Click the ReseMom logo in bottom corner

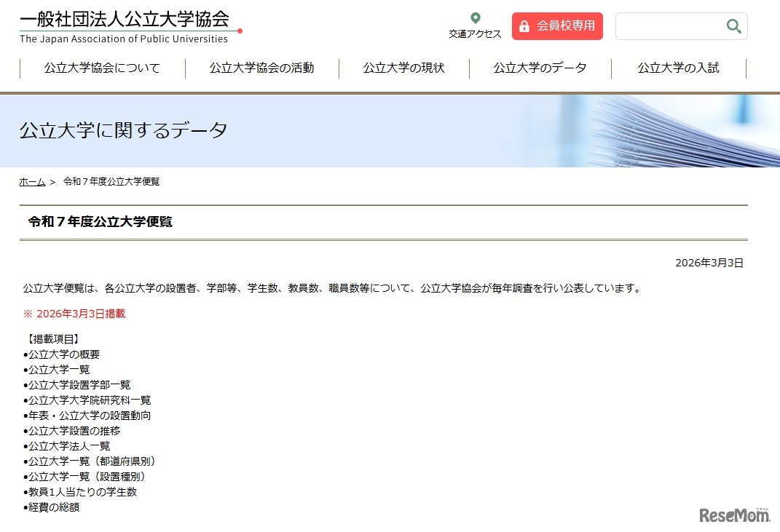[736, 515]
